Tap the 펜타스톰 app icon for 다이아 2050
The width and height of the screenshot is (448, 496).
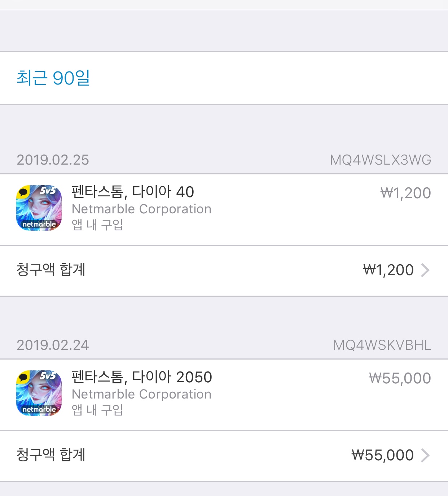tap(39, 393)
